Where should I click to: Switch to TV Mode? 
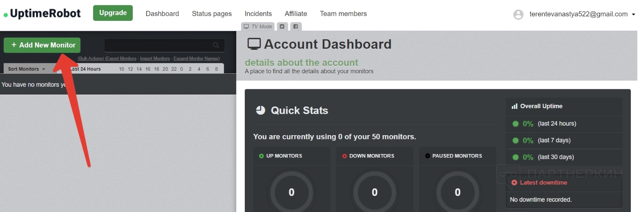click(258, 27)
